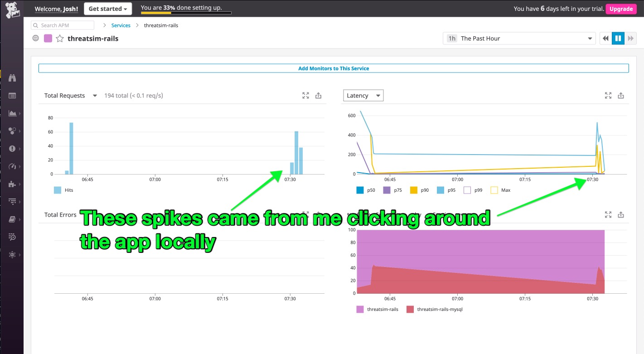Open the APM stacked-lines icon in sidebar
The image size is (644, 354).
point(12,201)
